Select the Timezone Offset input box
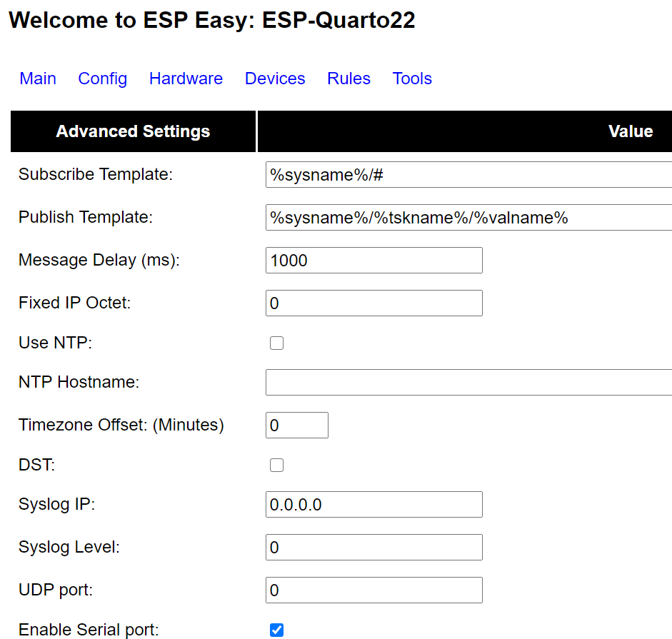Image resolution: width=672 pixels, height=639 pixels. coord(296,425)
